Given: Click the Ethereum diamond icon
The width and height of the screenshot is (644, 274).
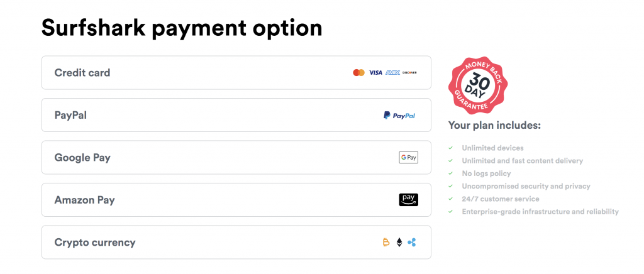Looking at the screenshot, I should click(x=399, y=243).
